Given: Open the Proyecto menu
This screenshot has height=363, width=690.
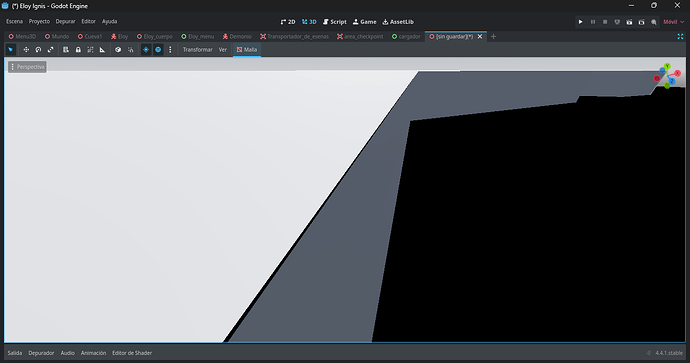Looking at the screenshot, I should (39, 22).
